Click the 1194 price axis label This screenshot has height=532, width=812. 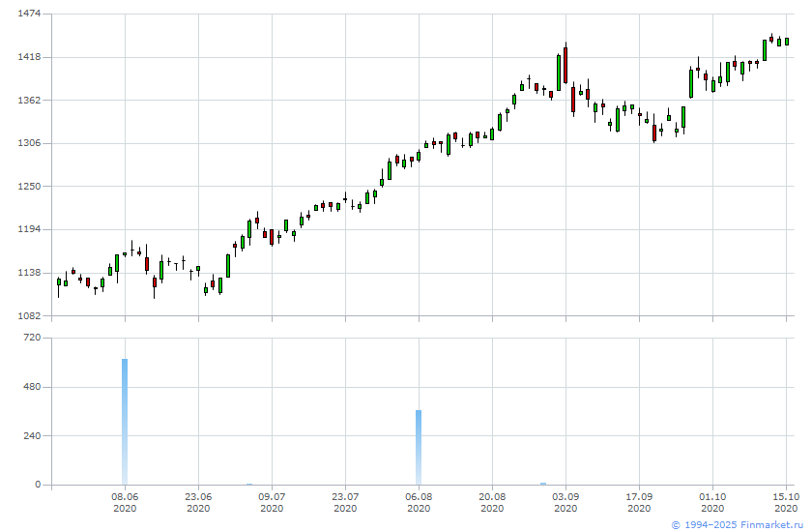[x=29, y=229]
